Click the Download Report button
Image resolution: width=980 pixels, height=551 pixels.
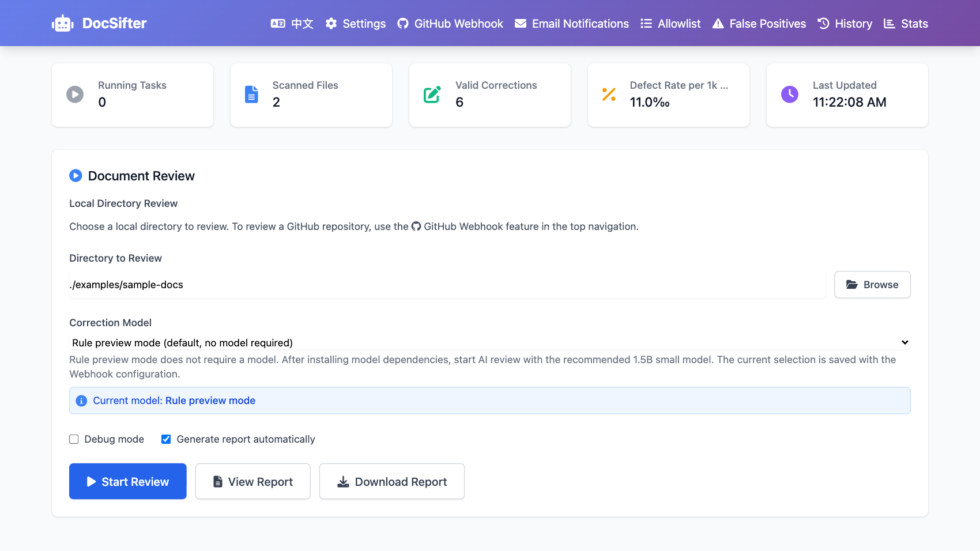(x=392, y=481)
